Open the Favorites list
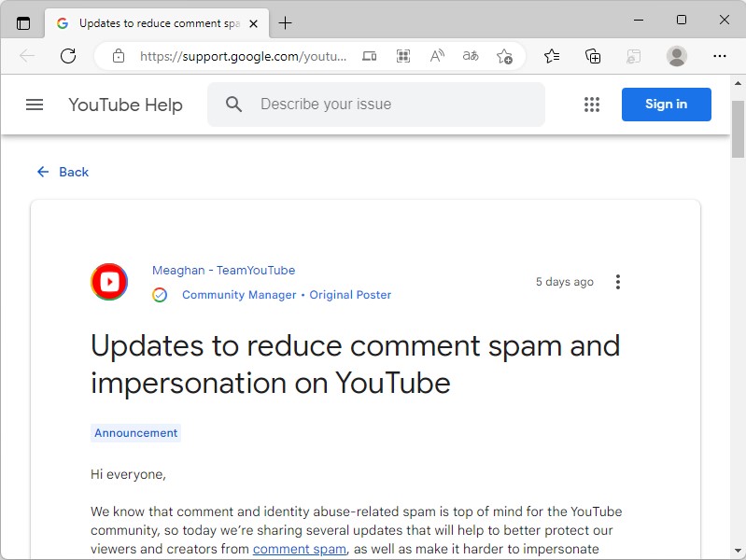The height and width of the screenshot is (560, 746). pyautogui.click(x=552, y=56)
